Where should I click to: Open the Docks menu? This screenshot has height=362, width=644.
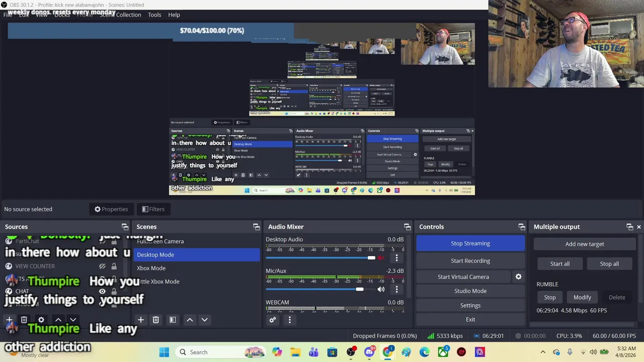click(62, 15)
